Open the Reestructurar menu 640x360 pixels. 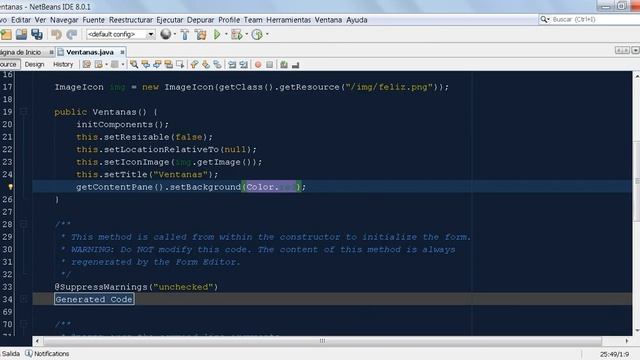pyautogui.click(x=131, y=20)
